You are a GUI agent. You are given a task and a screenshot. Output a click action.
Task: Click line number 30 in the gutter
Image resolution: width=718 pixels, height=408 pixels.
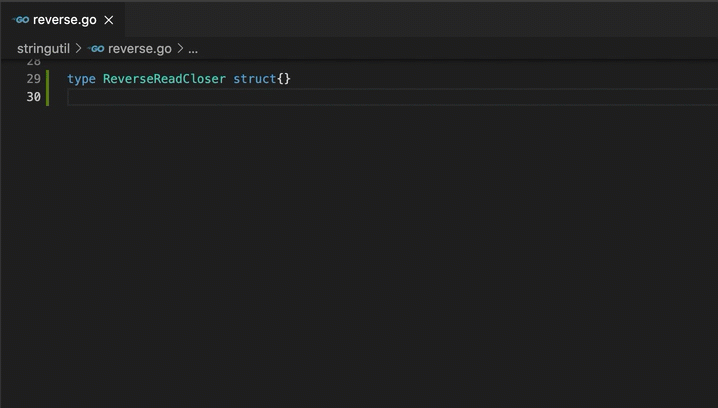(33, 97)
